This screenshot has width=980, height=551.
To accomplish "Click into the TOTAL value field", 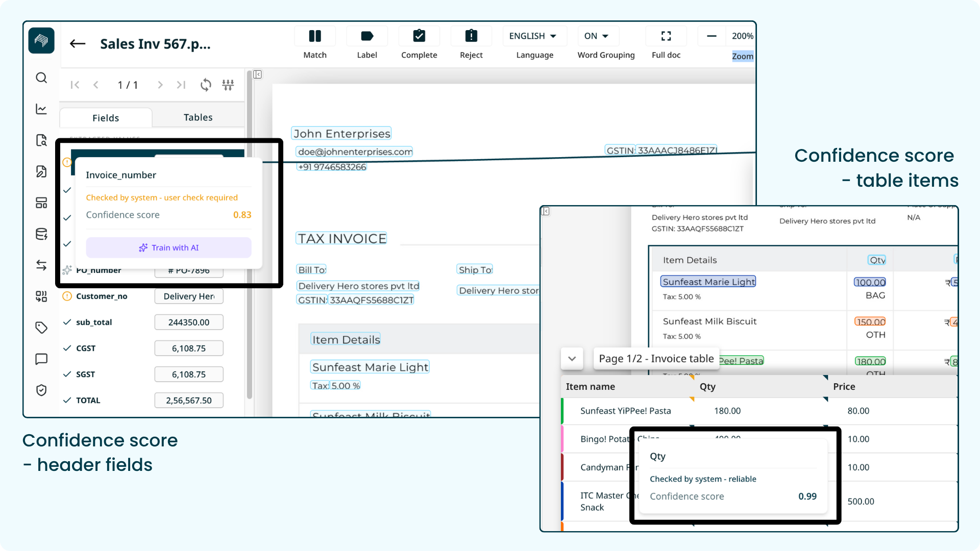I will (189, 400).
